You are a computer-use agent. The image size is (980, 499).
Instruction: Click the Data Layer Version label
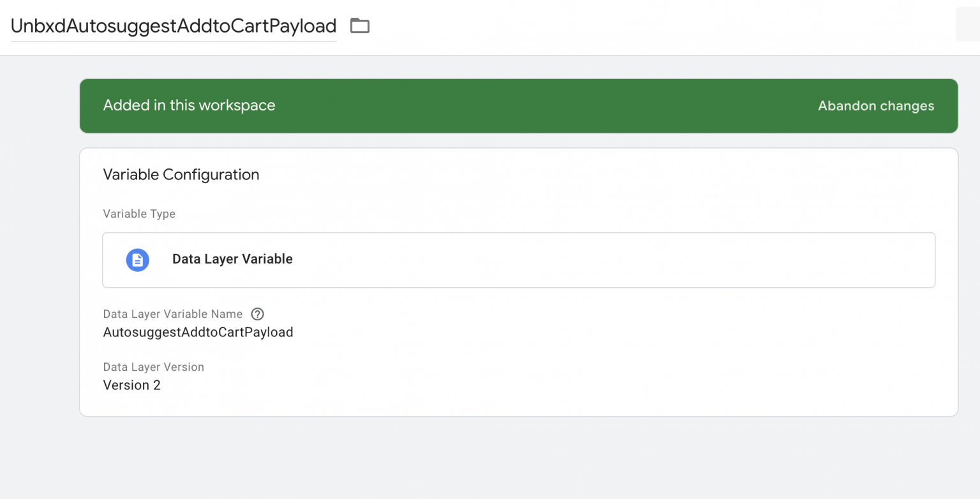154,367
